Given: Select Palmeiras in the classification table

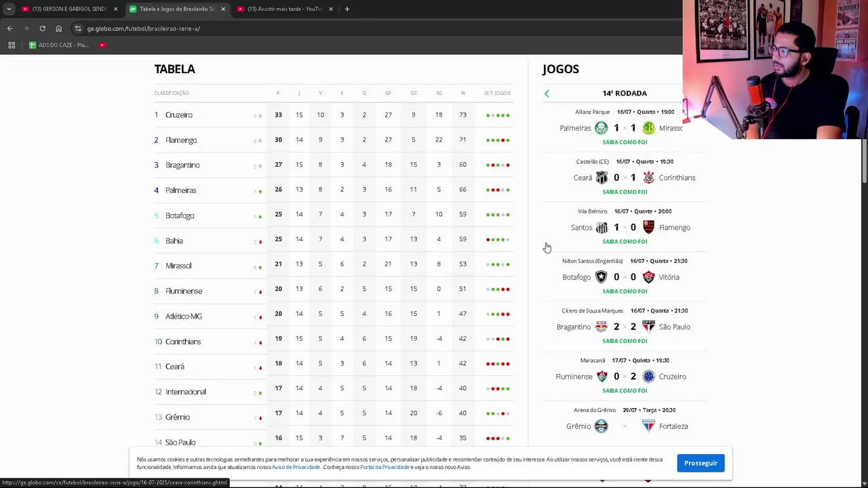Looking at the screenshot, I should (181, 190).
